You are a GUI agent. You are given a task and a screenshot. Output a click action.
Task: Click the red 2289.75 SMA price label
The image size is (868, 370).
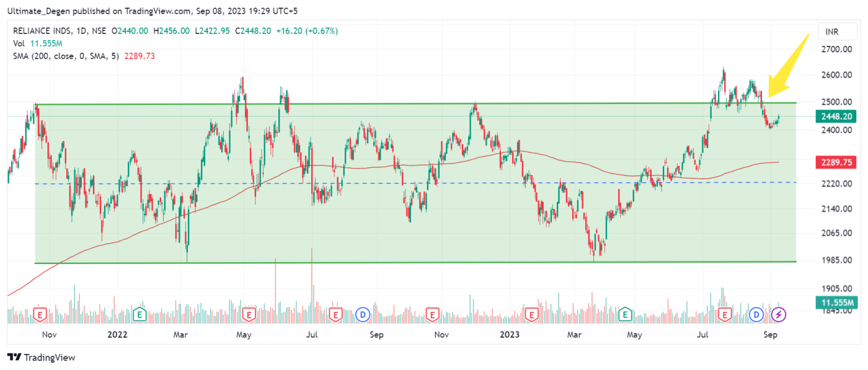(x=836, y=162)
